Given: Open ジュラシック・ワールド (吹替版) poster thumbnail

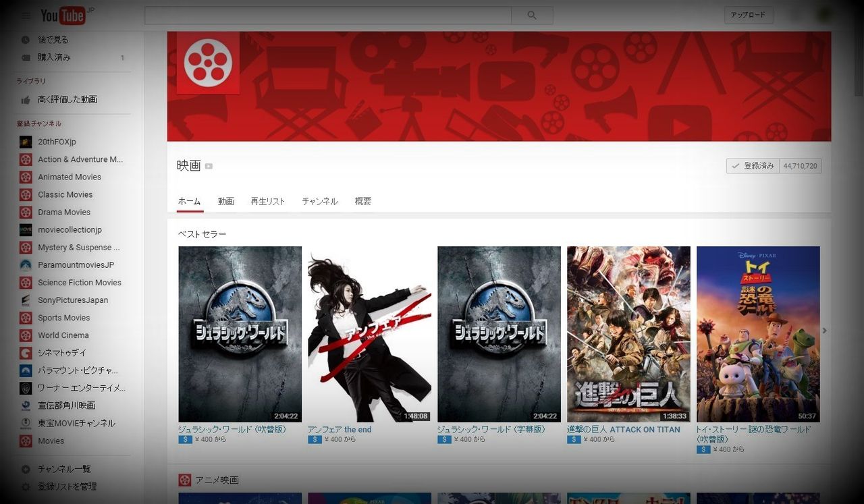Looking at the screenshot, I should [240, 335].
